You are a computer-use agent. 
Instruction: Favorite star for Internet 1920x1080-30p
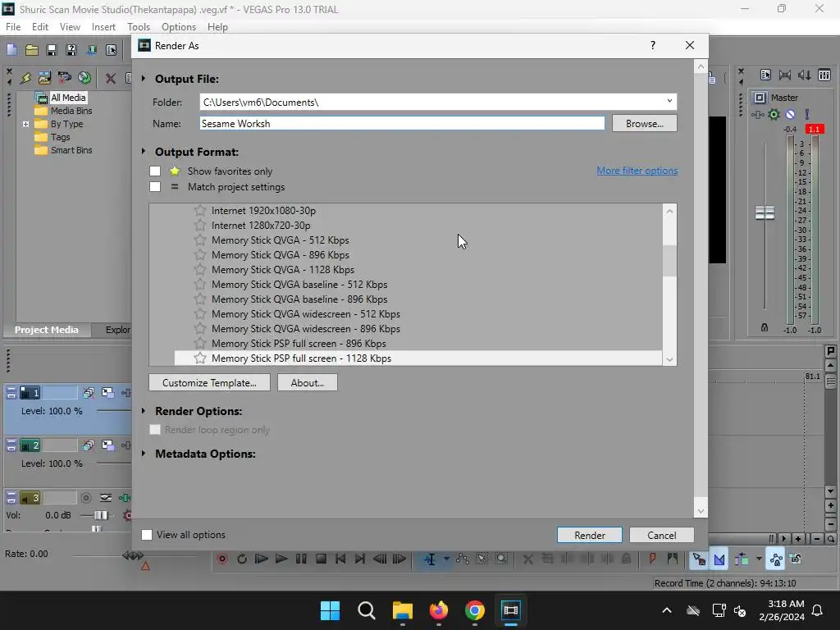tap(200, 211)
